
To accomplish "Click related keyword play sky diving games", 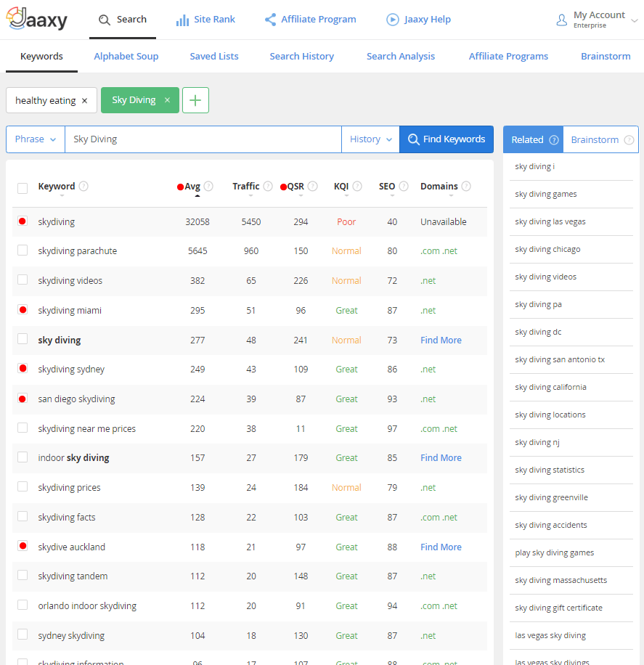I will pos(554,552).
